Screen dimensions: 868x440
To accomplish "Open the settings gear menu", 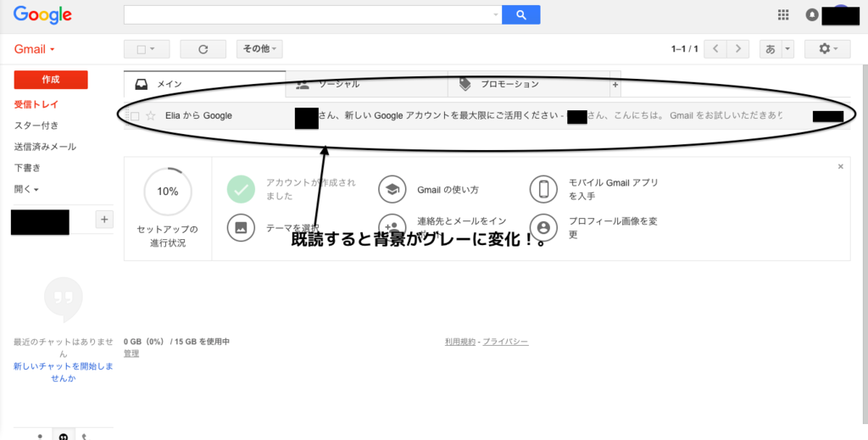I will [x=827, y=48].
